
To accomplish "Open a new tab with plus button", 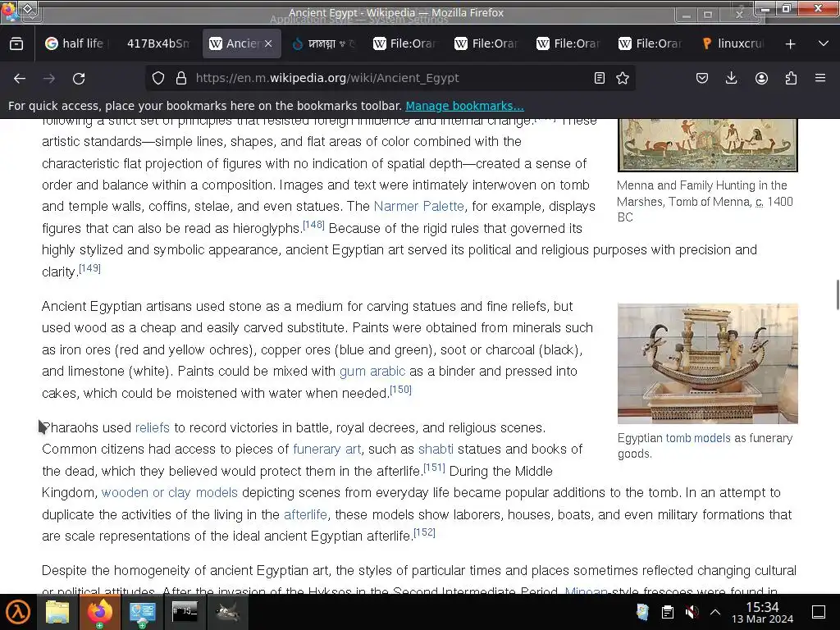I will [x=790, y=44].
